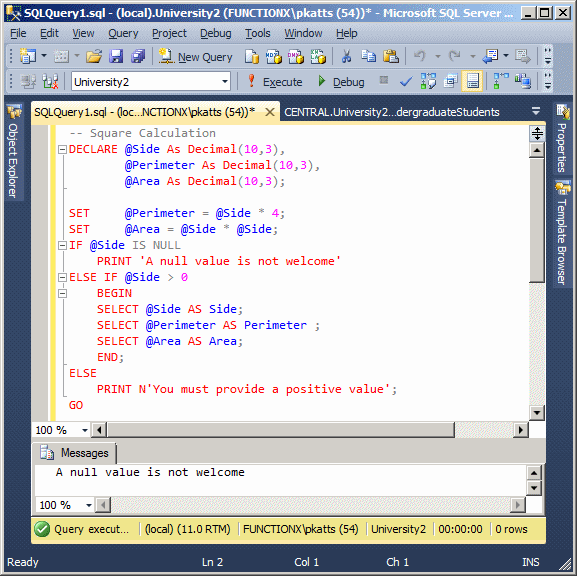The height and width of the screenshot is (576, 577).
Task: Open the Query menu
Action: pos(123,33)
